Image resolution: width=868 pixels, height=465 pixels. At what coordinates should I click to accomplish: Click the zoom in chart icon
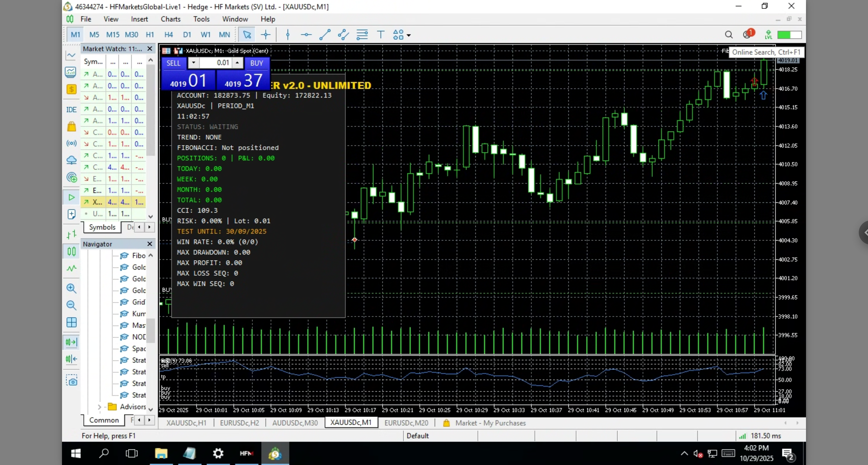(71, 288)
